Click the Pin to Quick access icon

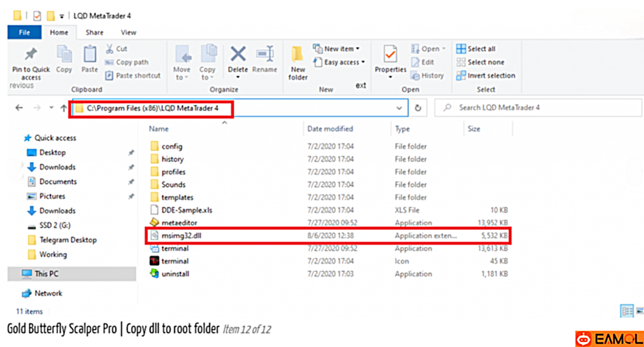[x=31, y=55]
